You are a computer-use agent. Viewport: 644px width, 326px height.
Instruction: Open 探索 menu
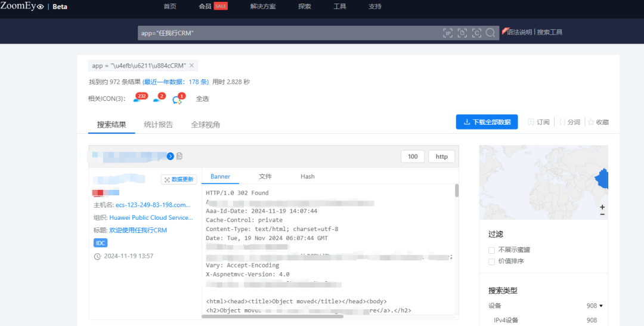(x=305, y=7)
